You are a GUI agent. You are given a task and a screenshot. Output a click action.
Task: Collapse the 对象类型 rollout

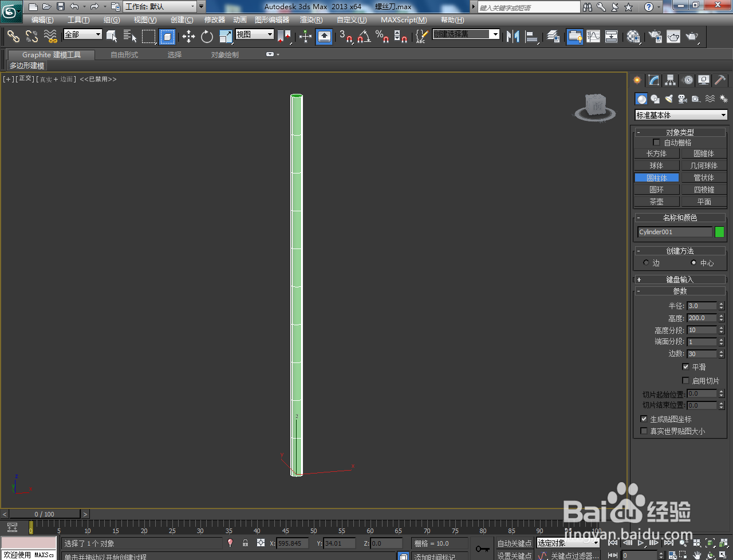point(680,132)
